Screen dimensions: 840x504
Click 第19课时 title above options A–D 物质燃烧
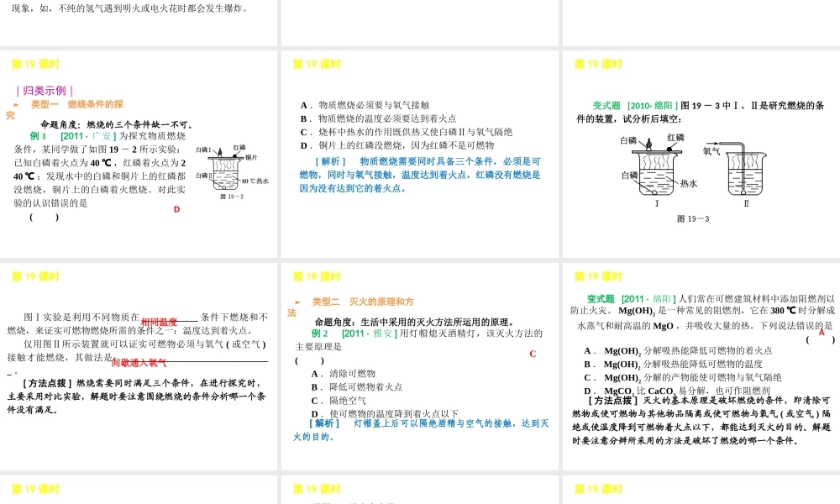pos(317,65)
